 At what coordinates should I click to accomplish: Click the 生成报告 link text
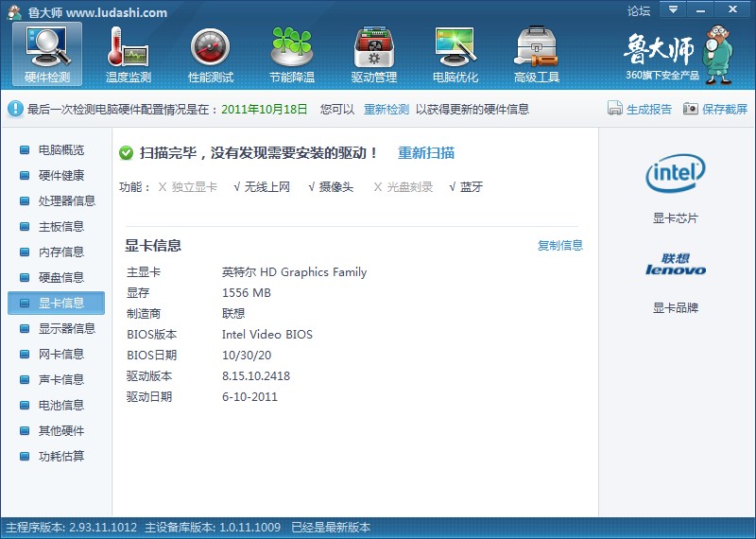pyautogui.click(x=649, y=109)
